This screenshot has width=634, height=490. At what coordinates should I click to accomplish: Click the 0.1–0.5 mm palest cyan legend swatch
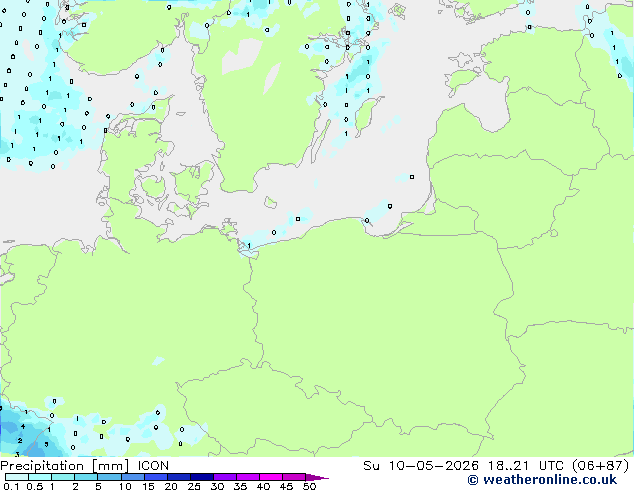click(17, 477)
